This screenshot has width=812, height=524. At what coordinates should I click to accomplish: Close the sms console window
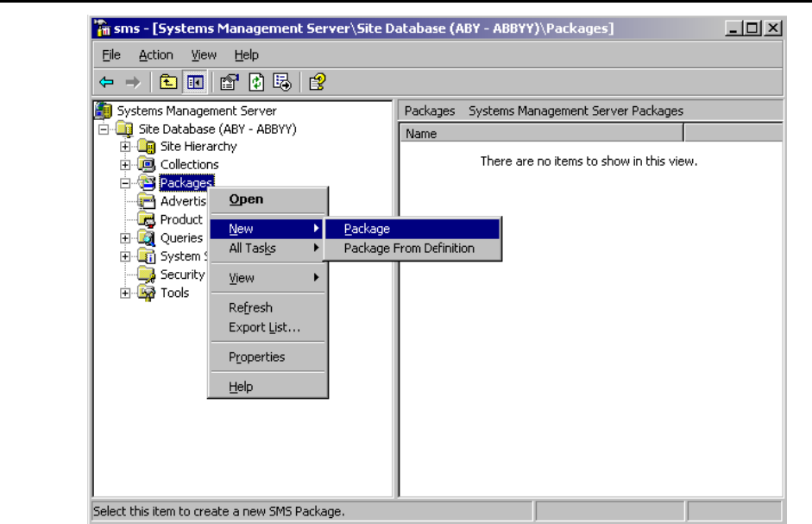[772, 28]
